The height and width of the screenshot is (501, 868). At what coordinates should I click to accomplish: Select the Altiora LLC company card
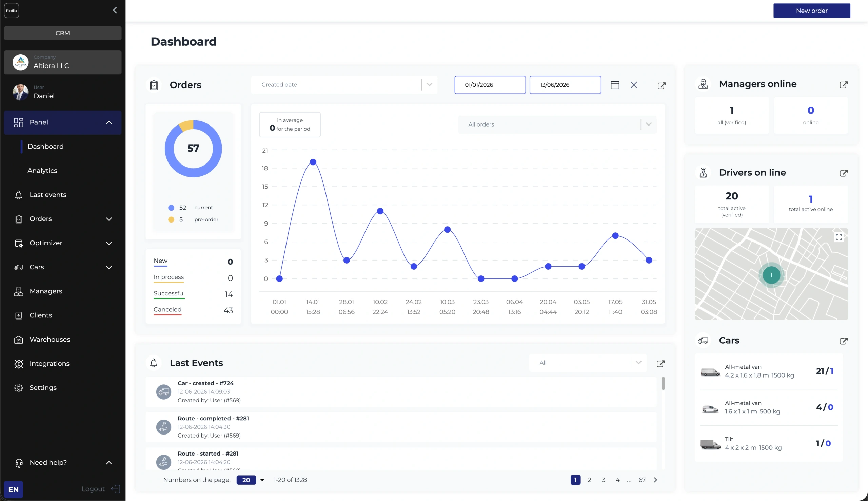click(63, 62)
